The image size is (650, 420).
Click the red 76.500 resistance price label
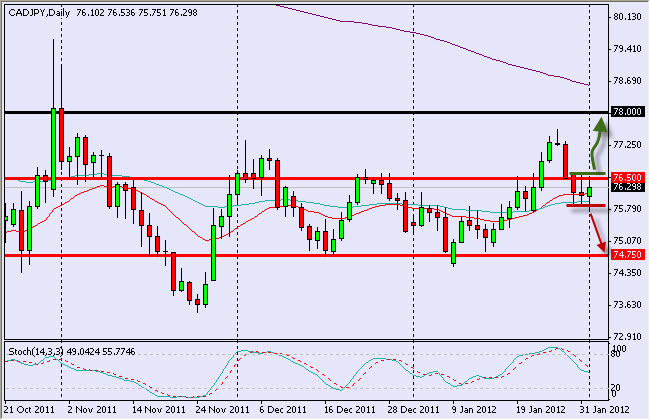click(628, 177)
